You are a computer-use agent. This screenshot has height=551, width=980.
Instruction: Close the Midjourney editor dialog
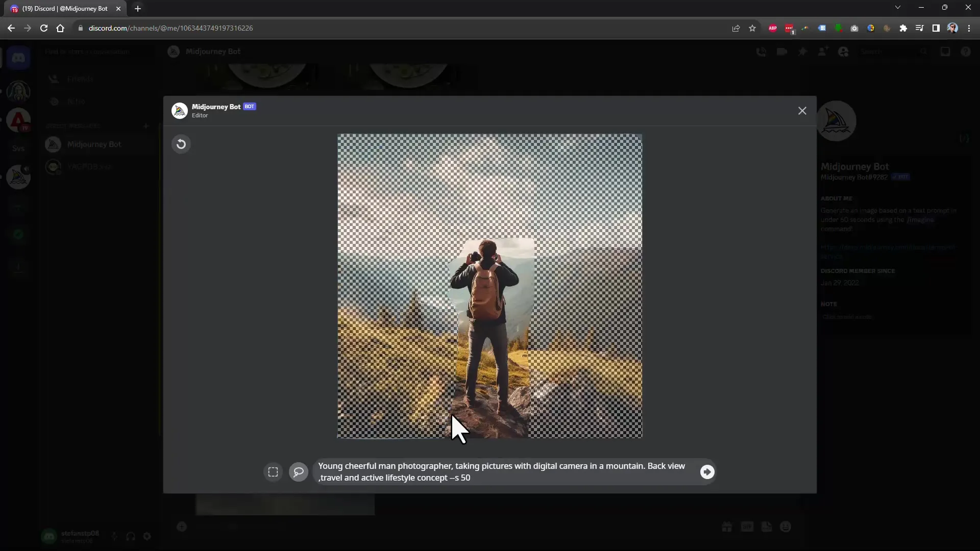pos(802,111)
